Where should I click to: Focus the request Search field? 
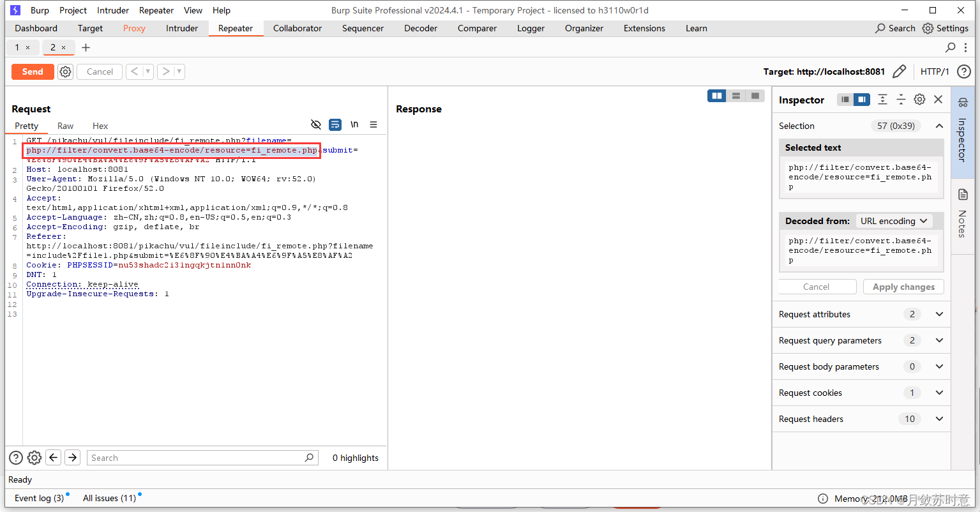click(202, 458)
